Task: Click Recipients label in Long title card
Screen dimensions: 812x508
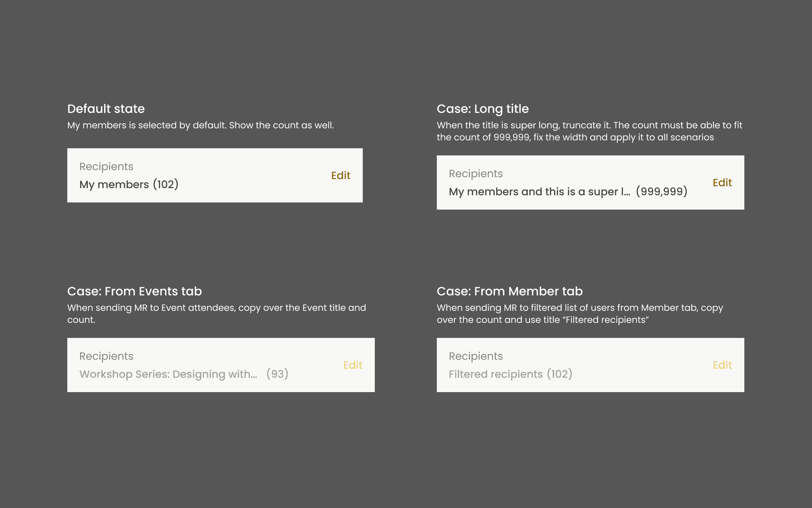Action: [x=476, y=173]
